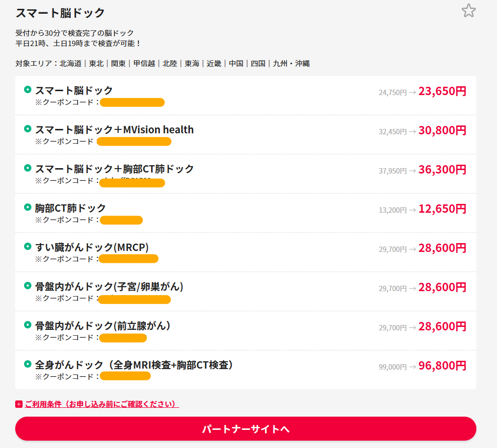Click the 96,800円 price for 全身がんドック
This screenshot has width=497, height=448.
point(442,366)
